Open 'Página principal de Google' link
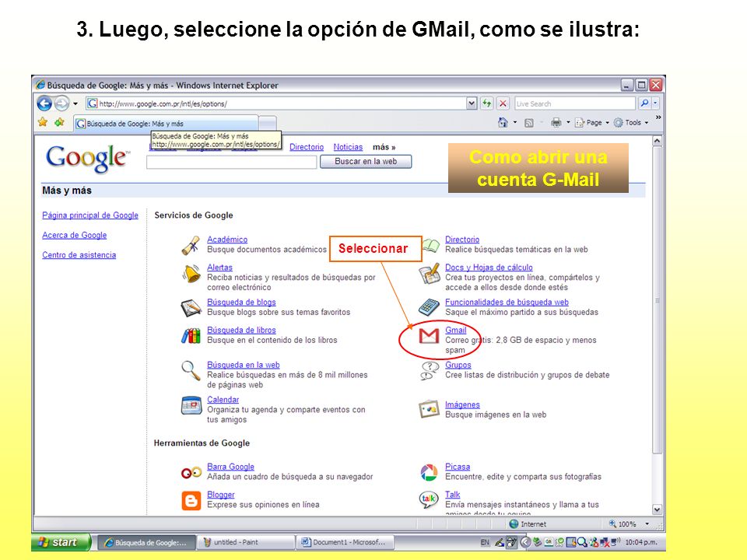This screenshot has height=560, width=747. pyautogui.click(x=90, y=215)
